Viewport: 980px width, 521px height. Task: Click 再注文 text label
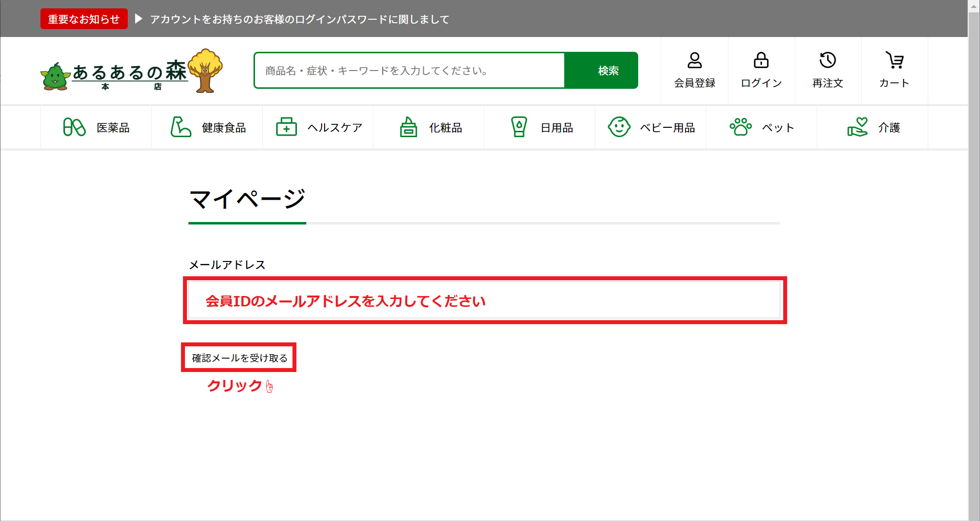click(x=828, y=83)
